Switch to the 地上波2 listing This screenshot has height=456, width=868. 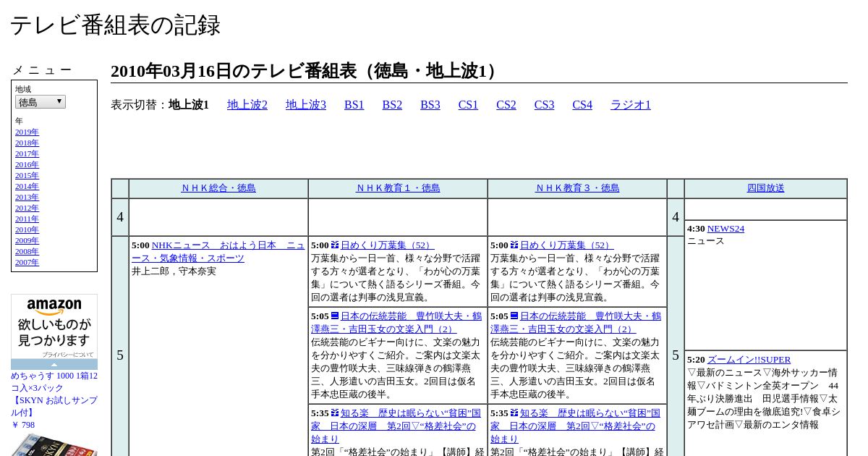[247, 105]
